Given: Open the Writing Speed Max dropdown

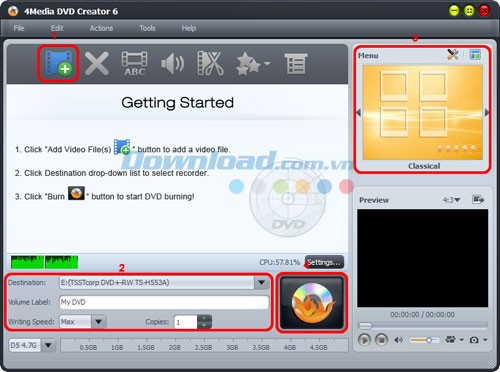Looking at the screenshot, I should point(99,322).
